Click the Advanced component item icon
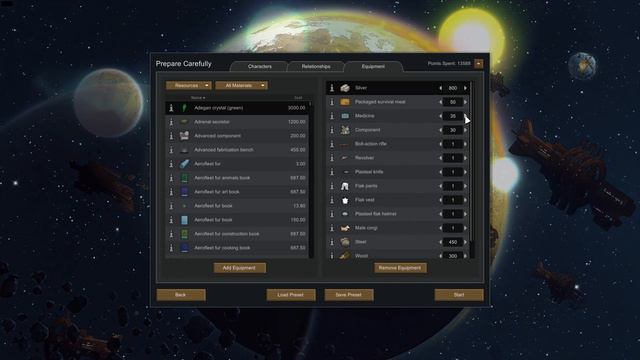Screen dimensions: 640x360 pyautogui.click(x=184, y=136)
